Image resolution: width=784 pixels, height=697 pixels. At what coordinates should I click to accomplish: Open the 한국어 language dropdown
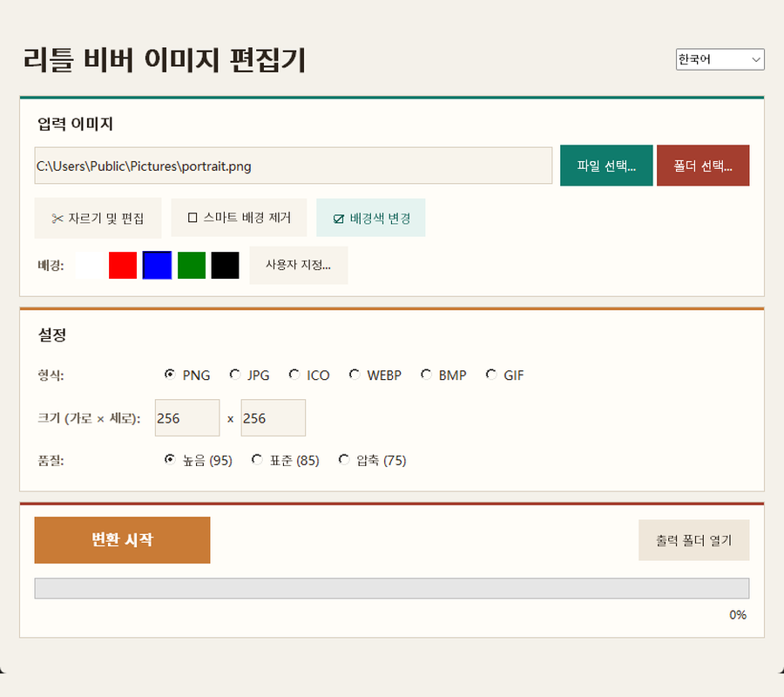click(720, 59)
